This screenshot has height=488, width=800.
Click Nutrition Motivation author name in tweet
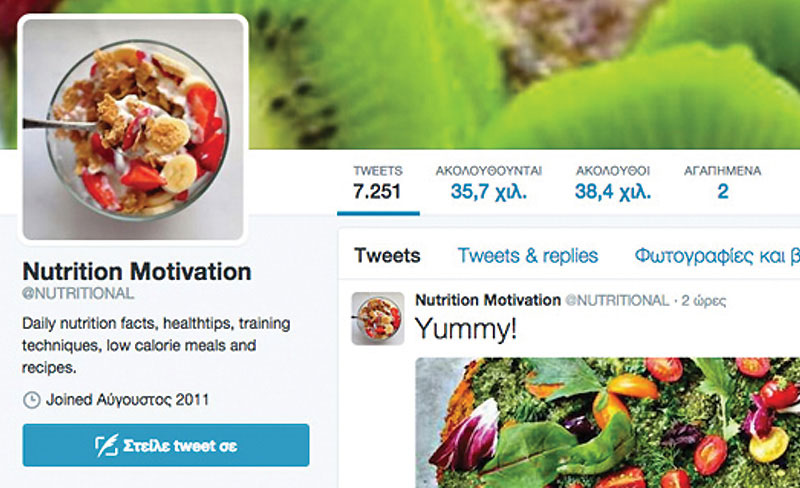click(488, 300)
